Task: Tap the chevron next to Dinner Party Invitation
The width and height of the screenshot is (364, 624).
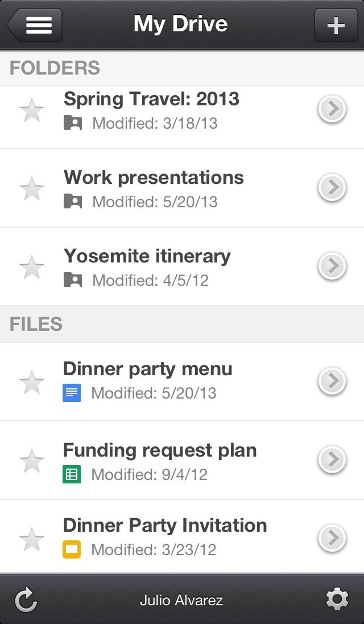Action: point(333,537)
